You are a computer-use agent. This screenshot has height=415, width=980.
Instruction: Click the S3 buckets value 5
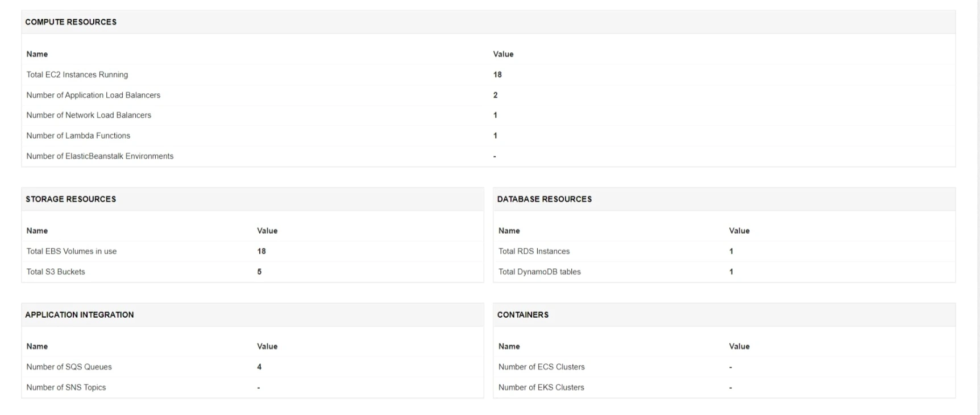coord(259,272)
